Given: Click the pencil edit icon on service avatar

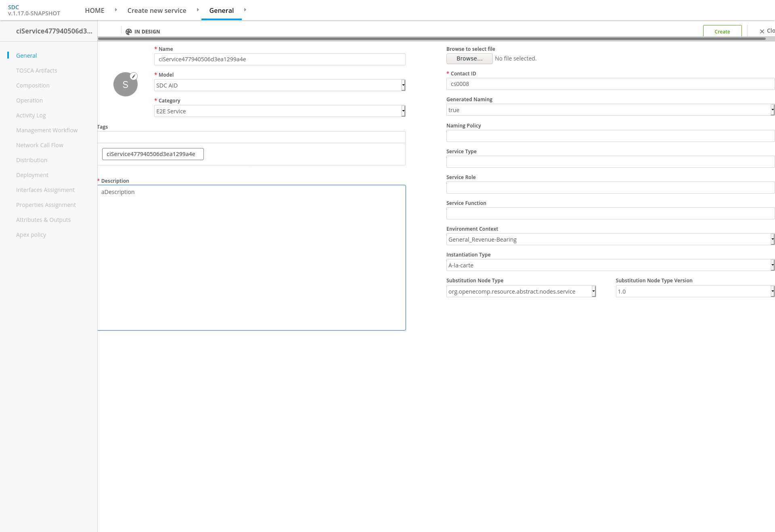Looking at the screenshot, I should click(134, 76).
